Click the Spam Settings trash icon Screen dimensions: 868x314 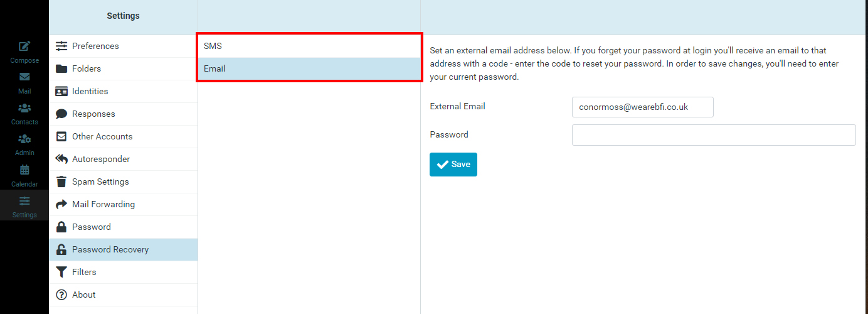coord(61,181)
